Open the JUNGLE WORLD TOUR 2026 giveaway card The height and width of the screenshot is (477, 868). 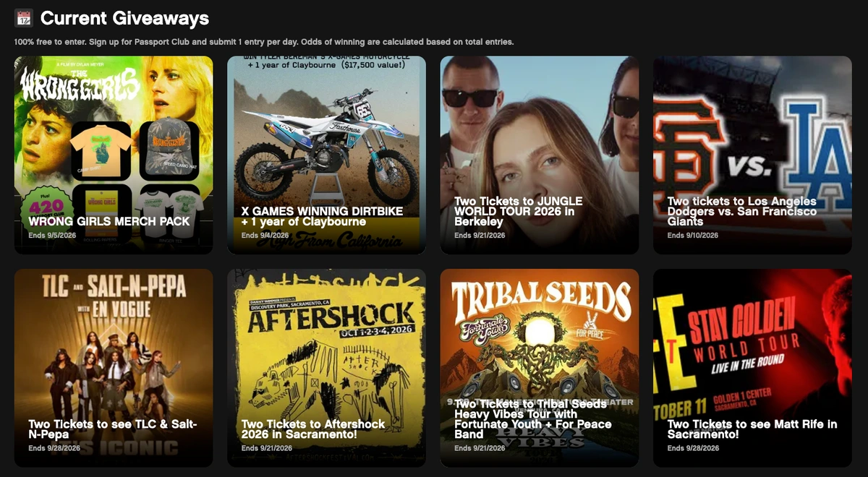(540, 155)
